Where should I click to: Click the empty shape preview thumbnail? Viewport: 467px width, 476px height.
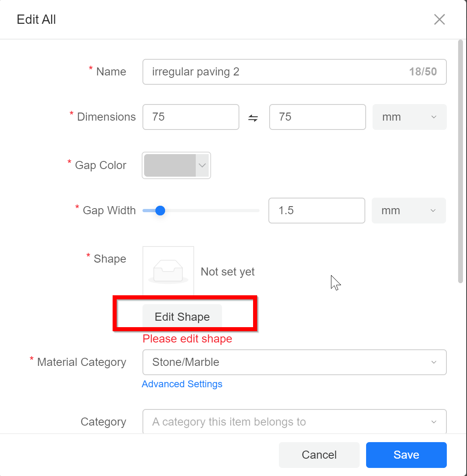[168, 271]
